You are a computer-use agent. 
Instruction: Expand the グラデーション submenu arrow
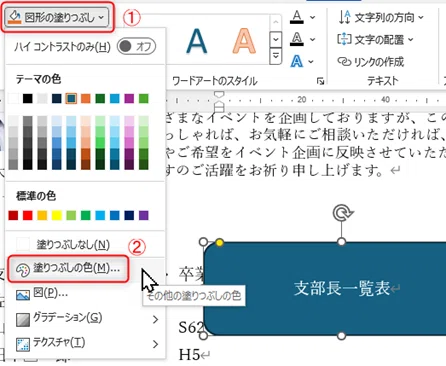[155, 319]
